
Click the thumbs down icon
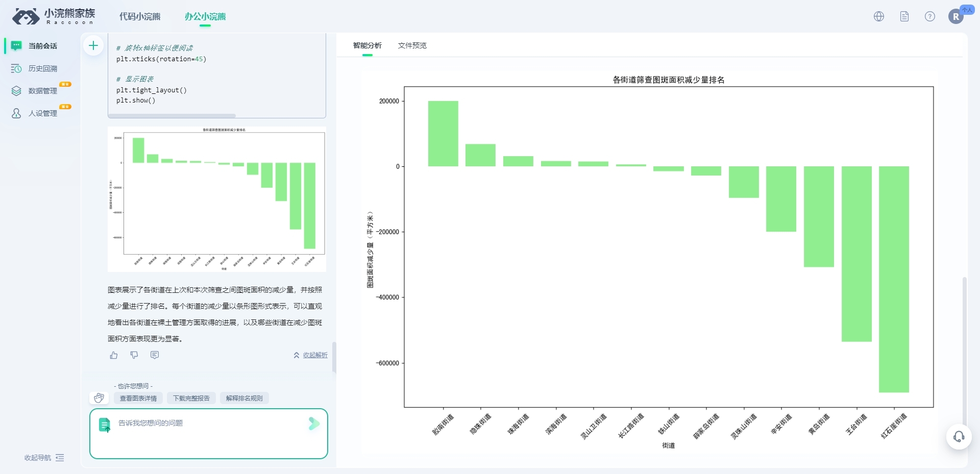134,355
